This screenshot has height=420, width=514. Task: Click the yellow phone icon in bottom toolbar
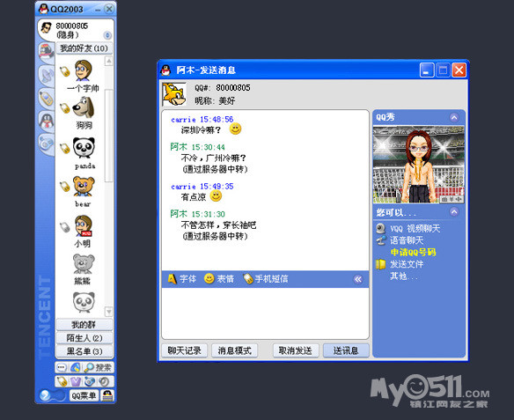[62, 381]
